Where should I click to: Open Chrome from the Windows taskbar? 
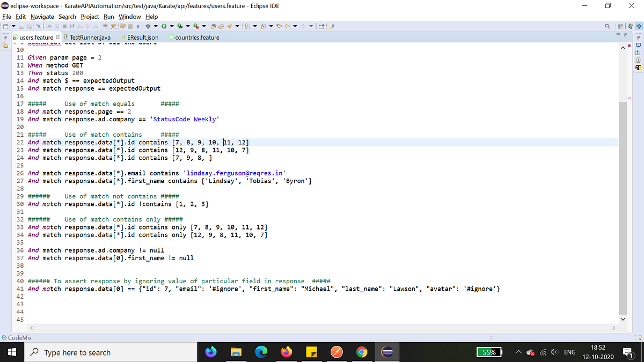(x=361, y=352)
